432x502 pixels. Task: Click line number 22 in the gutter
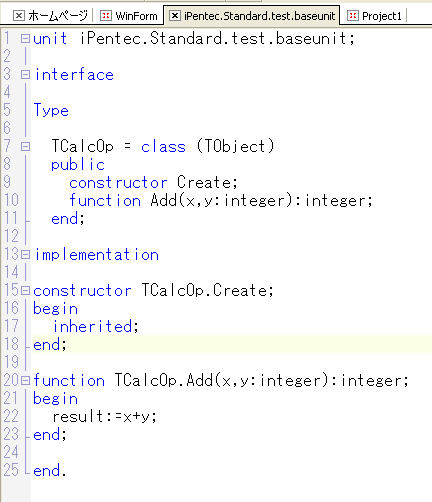[11, 416]
